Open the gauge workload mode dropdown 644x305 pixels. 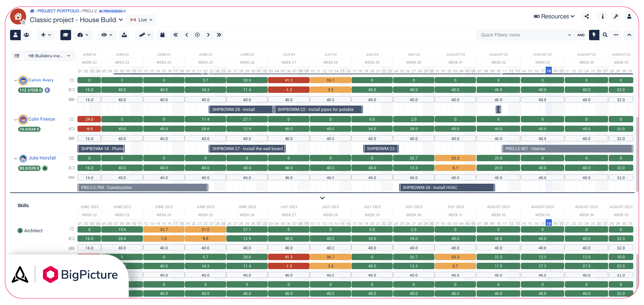point(83,35)
